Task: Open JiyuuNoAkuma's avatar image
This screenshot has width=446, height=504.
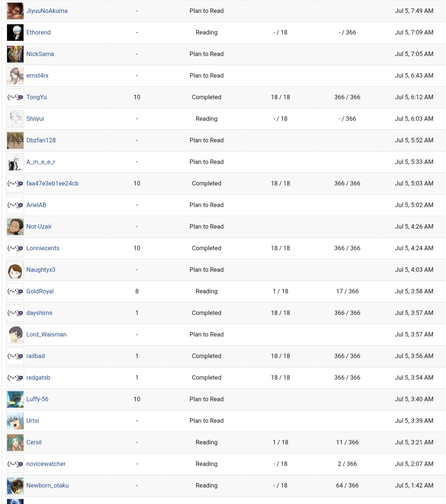Action: click(x=15, y=11)
